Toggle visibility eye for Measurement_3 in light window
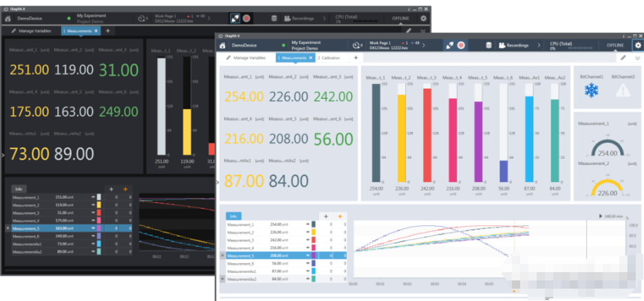Screen dimensions: 644x301 click(x=308, y=240)
